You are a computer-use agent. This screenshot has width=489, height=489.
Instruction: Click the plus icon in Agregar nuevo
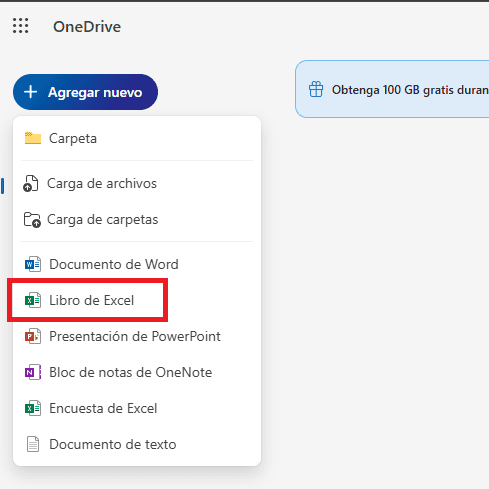(x=31, y=92)
